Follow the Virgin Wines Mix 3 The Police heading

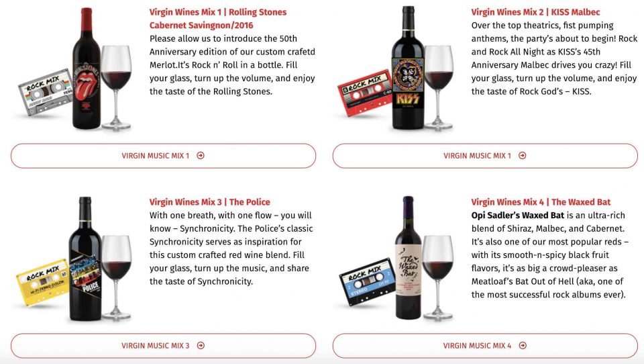tap(209, 202)
